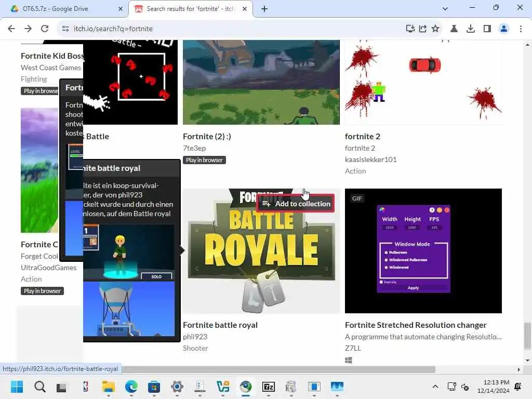
Task: Close the Google Drive tab
Action: 121,9
